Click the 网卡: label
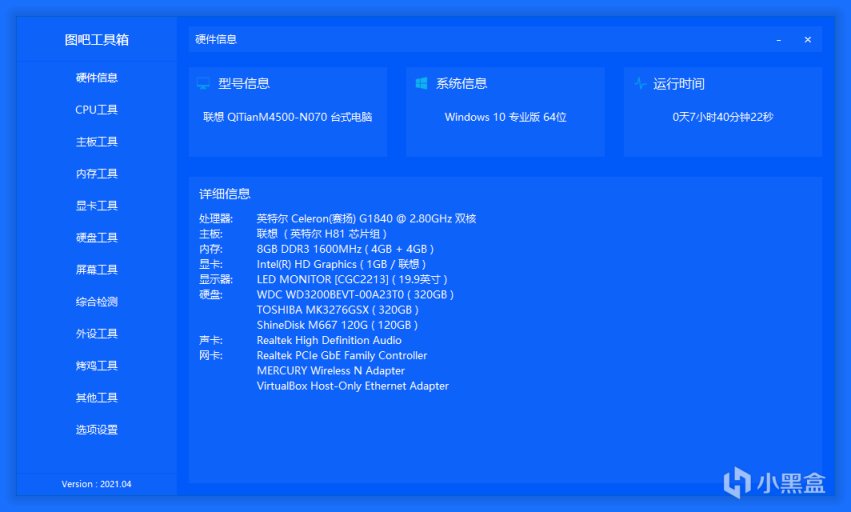The height and width of the screenshot is (512, 851). [211, 356]
